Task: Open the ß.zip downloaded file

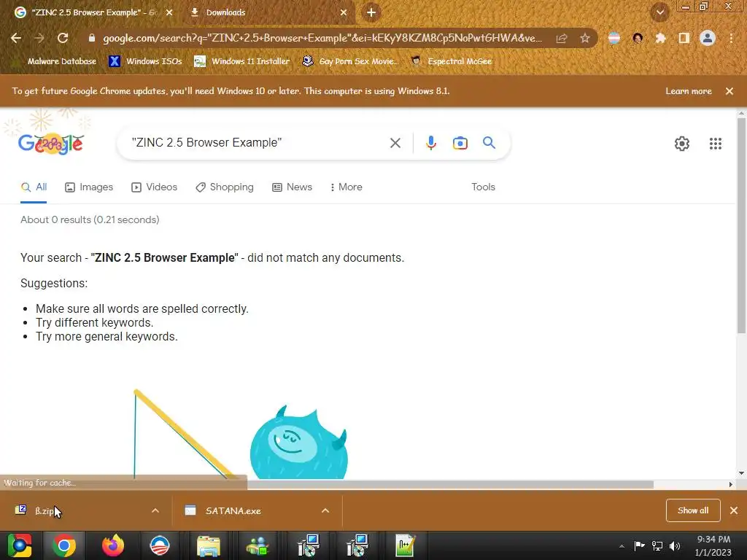Action: pyautogui.click(x=44, y=511)
